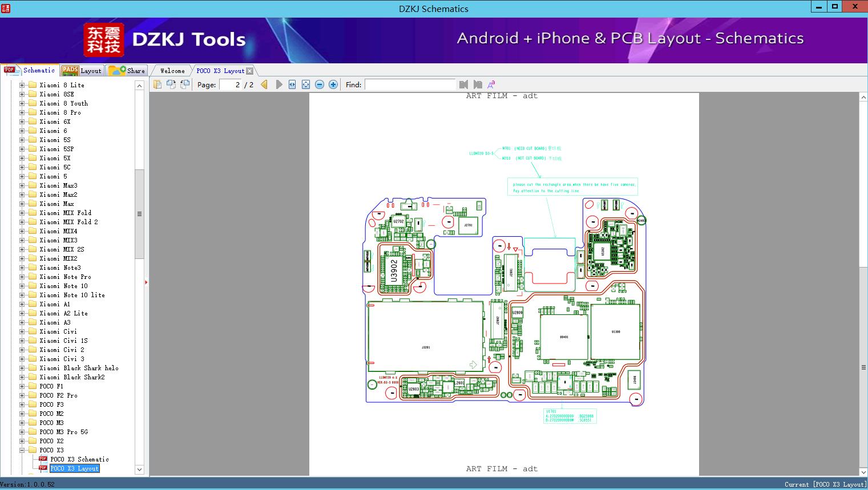
Task: Click the document scrollbar up arrow
Action: pos(863,98)
